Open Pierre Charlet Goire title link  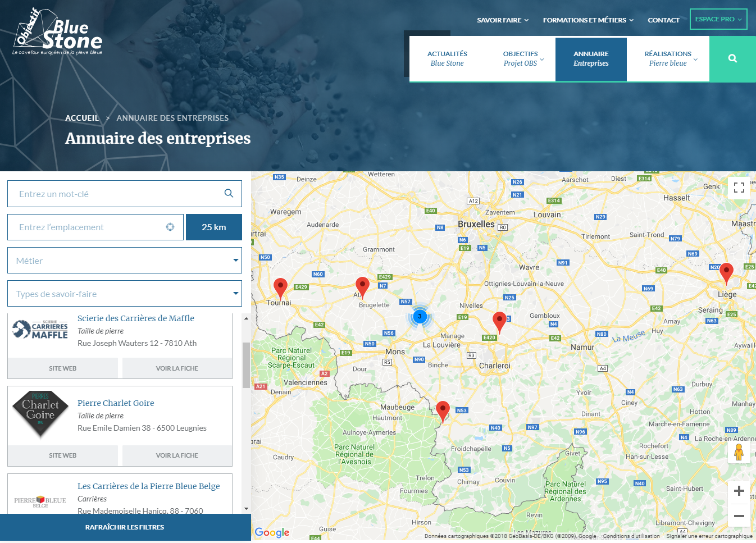pos(116,403)
